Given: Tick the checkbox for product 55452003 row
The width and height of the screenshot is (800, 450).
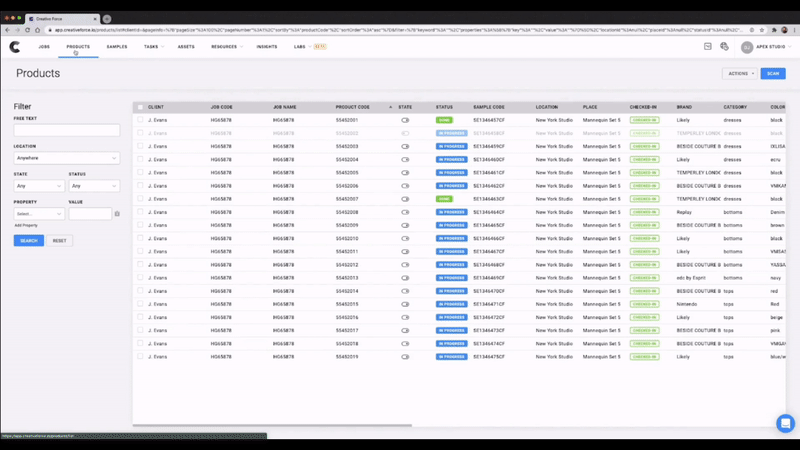Looking at the screenshot, I should pyautogui.click(x=140, y=146).
